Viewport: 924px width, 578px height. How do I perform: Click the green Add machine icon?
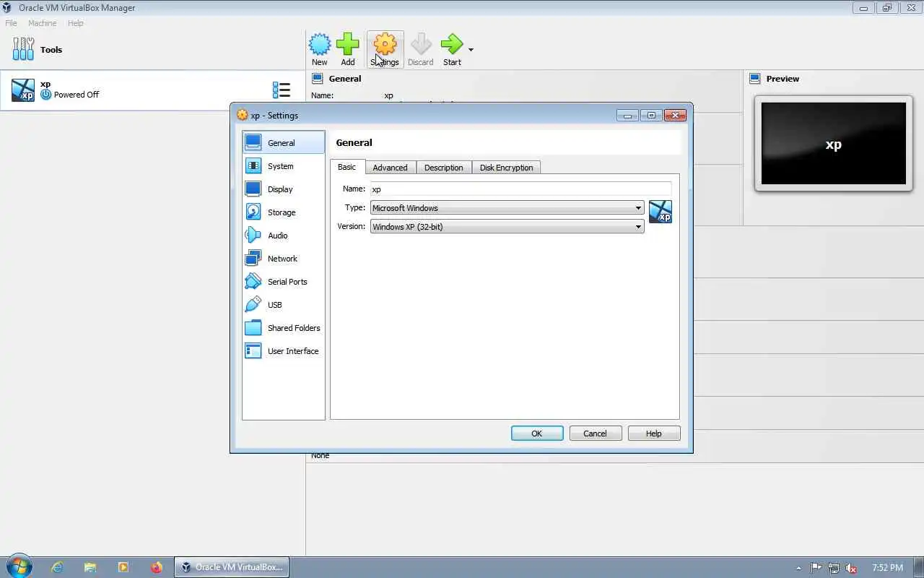click(x=347, y=49)
